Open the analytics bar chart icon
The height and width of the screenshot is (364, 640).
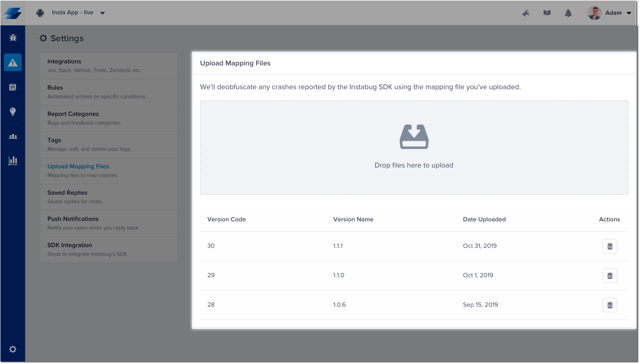(x=13, y=161)
